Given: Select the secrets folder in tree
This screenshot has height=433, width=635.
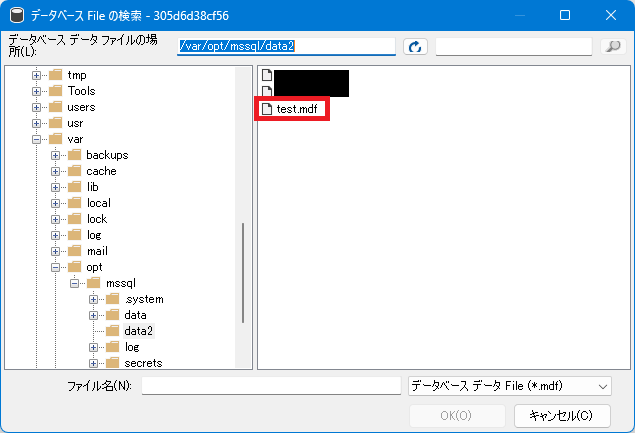Looking at the screenshot, I should 143,363.
